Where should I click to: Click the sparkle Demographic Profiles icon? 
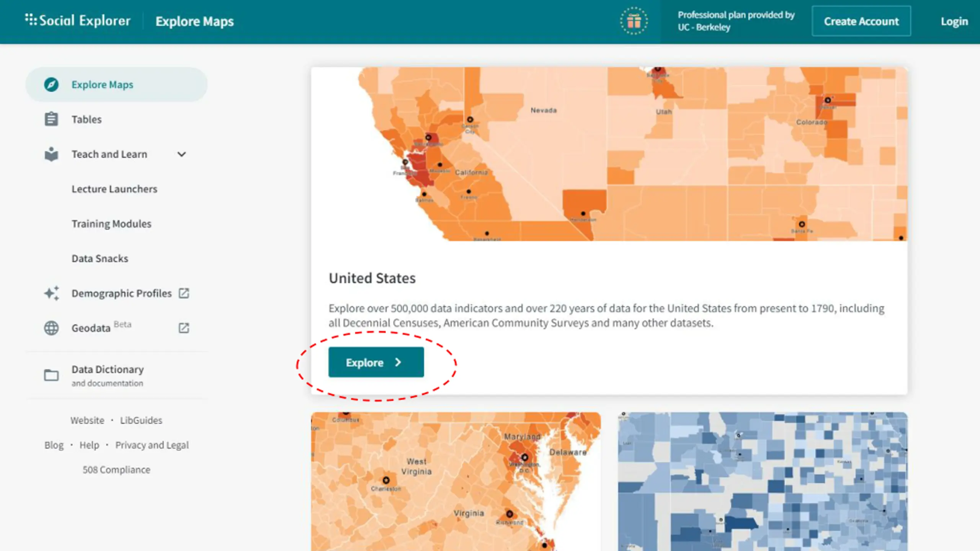click(51, 293)
